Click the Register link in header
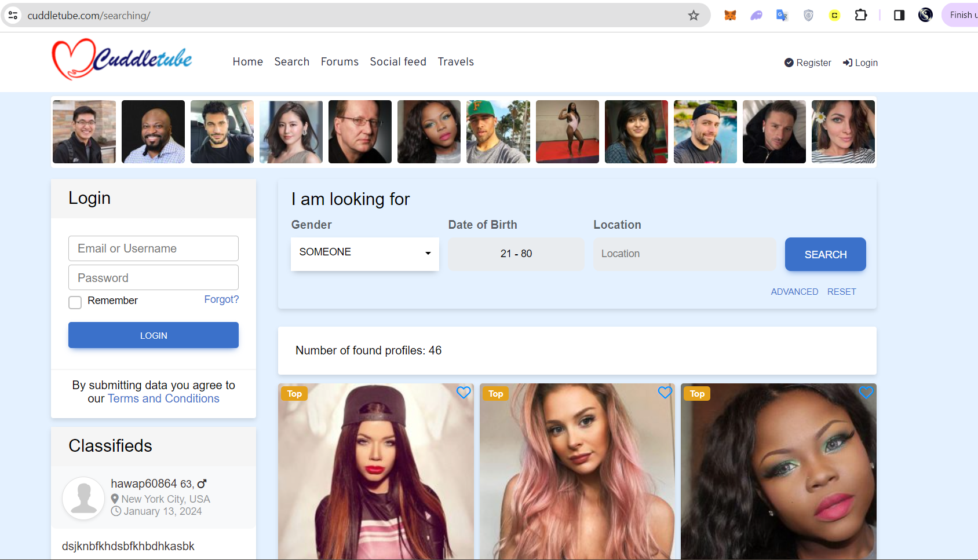This screenshot has height=560, width=978. [x=808, y=63]
